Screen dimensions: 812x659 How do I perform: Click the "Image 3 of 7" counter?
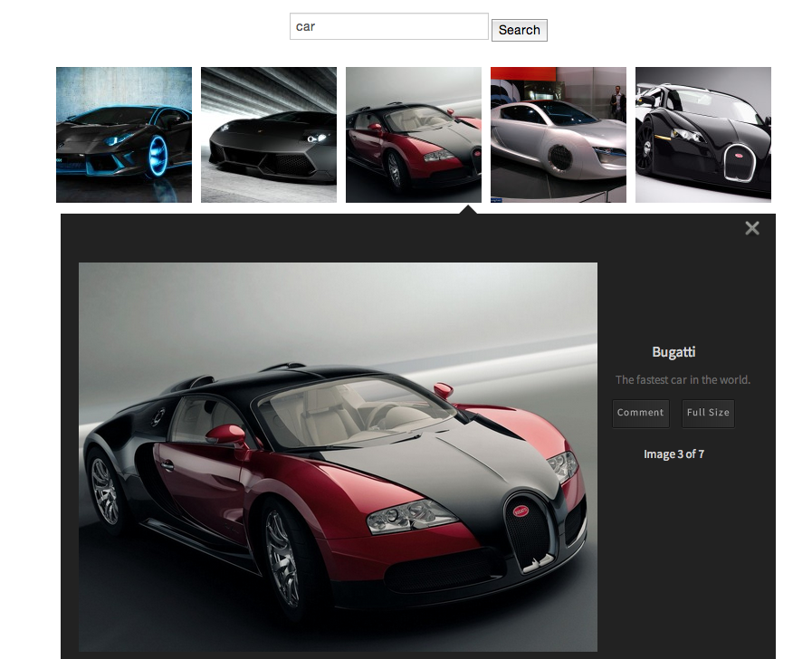(x=673, y=454)
